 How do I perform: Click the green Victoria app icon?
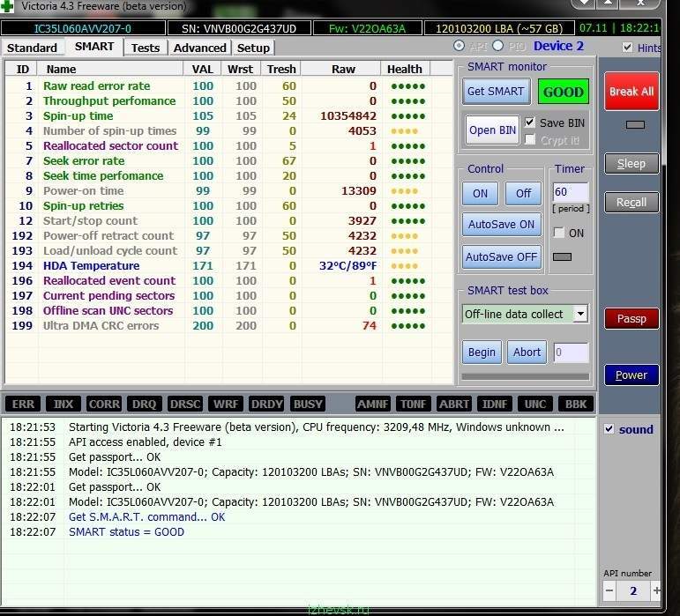click(x=8, y=7)
